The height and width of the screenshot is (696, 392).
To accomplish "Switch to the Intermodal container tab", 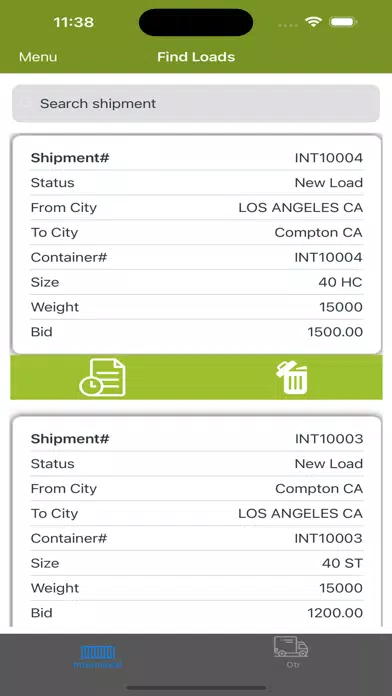I will 98,656.
